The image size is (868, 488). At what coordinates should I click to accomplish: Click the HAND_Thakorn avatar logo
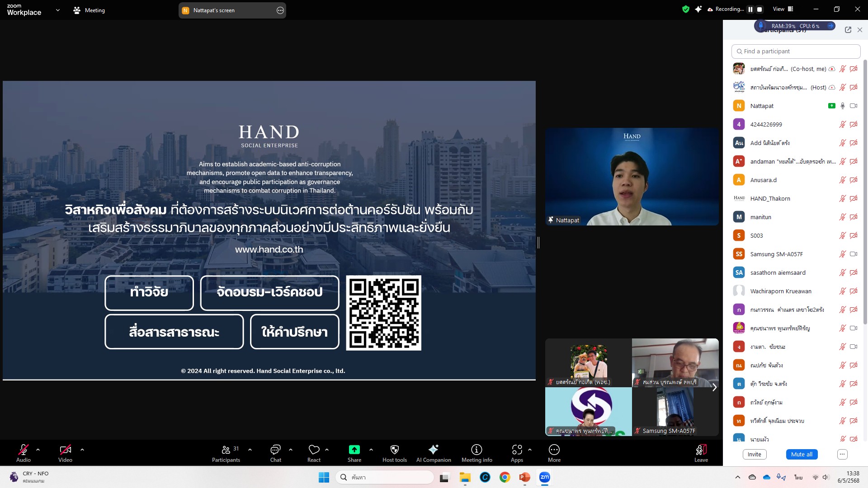click(x=739, y=198)
